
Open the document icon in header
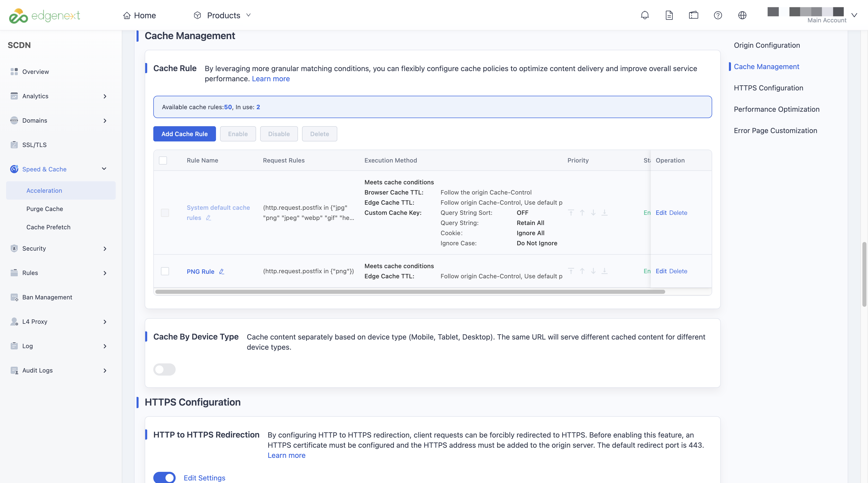[669, 15]
